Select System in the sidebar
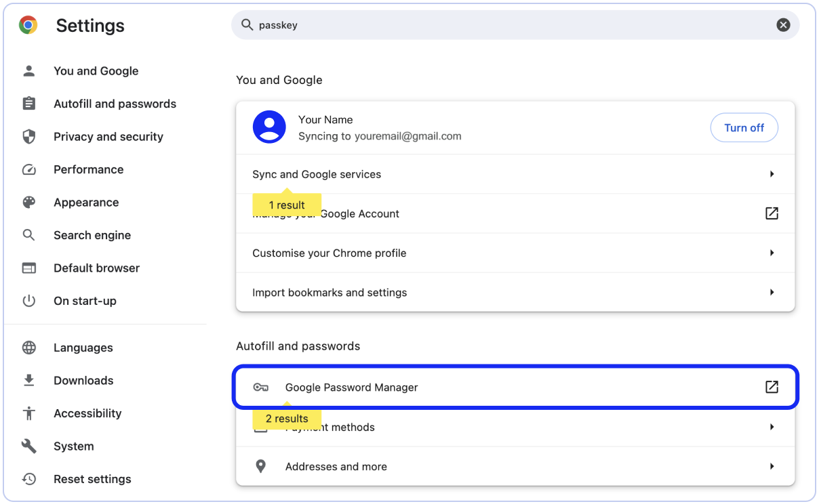Image resolution: width=819 pixels, height=504 pixels. click(74, 446)
